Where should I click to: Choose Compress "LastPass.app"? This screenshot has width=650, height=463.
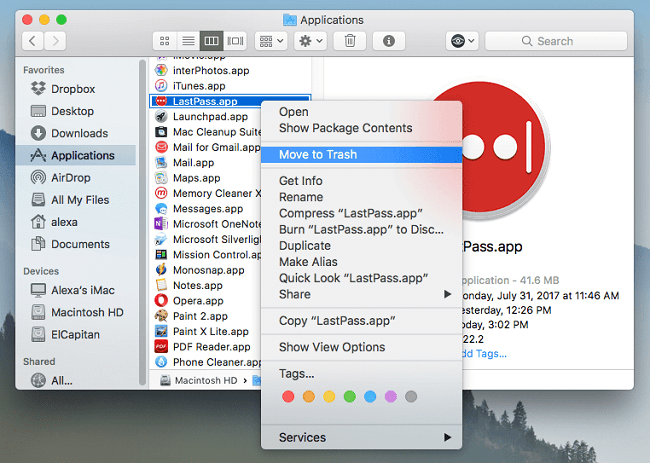click(361, 213)
